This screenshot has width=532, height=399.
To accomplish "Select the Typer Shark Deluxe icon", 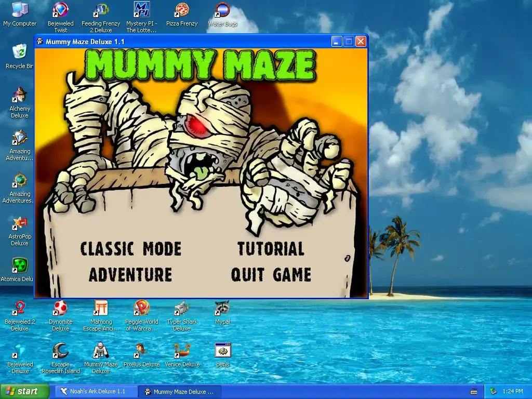I will click(x=182, y=316).
